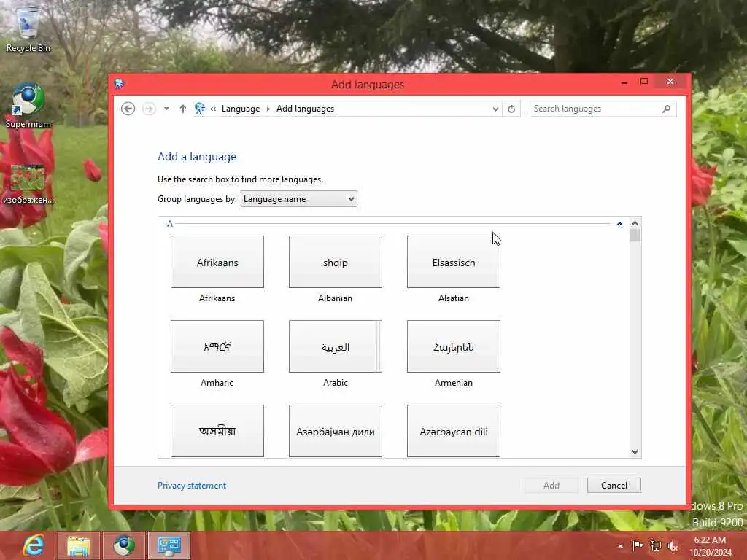Maximize the Add languages window
Screen dimensions: 747x560
(644, 82)
